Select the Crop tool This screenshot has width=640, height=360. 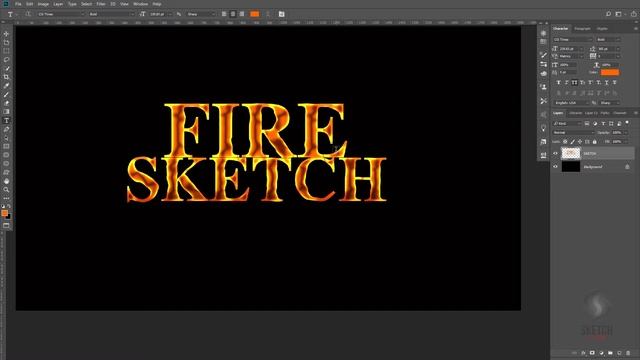(x=6, y=77)
